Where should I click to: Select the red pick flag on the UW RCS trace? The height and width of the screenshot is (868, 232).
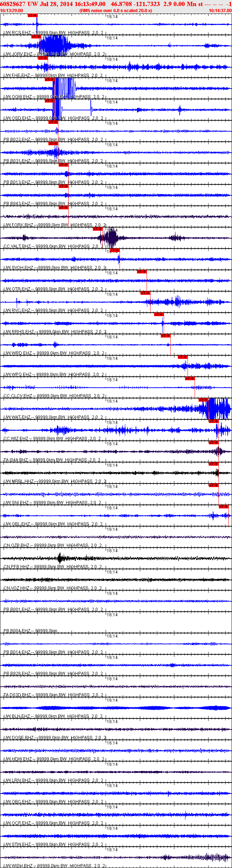tap(32, 15)
